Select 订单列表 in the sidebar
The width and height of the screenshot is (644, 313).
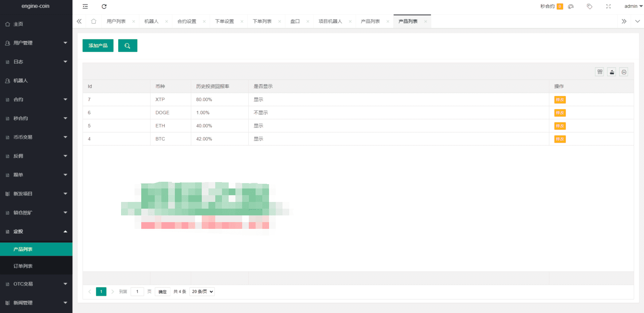(23, 266)
